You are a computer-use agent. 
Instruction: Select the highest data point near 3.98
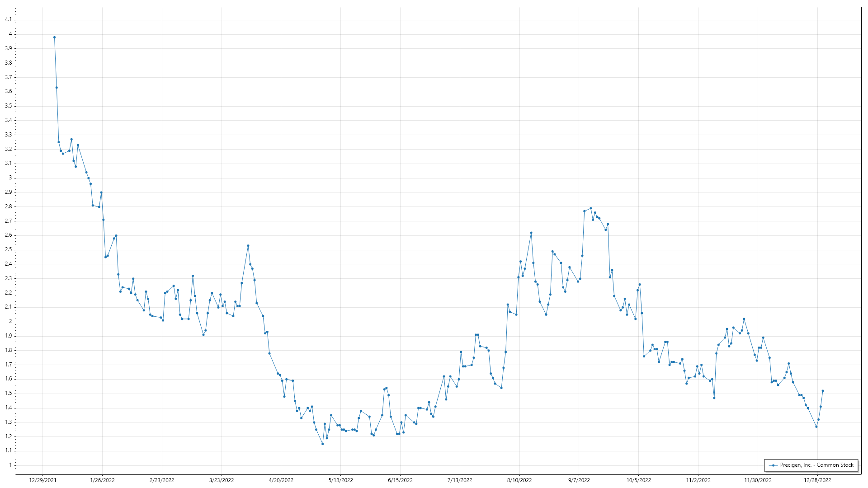click(54, 38)
